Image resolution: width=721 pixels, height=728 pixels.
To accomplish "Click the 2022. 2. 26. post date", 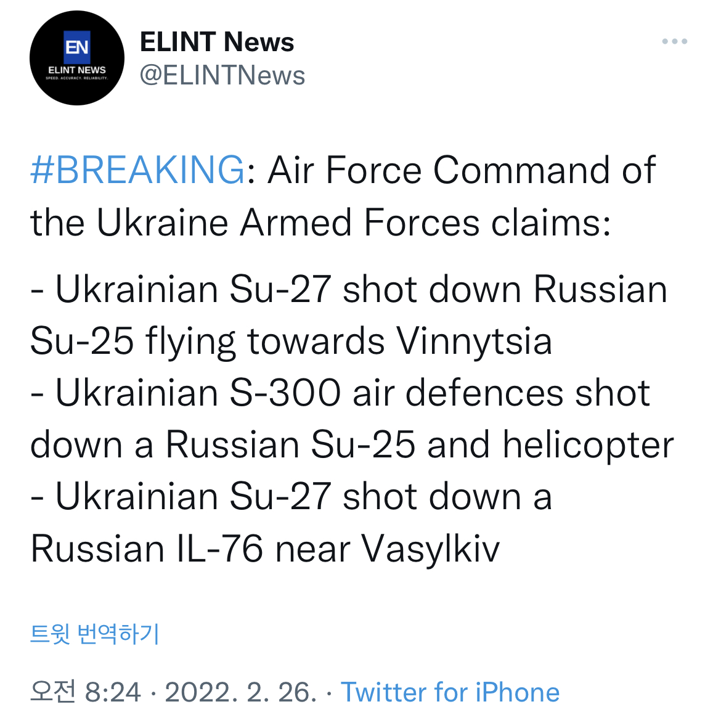I will click(241, 692).
